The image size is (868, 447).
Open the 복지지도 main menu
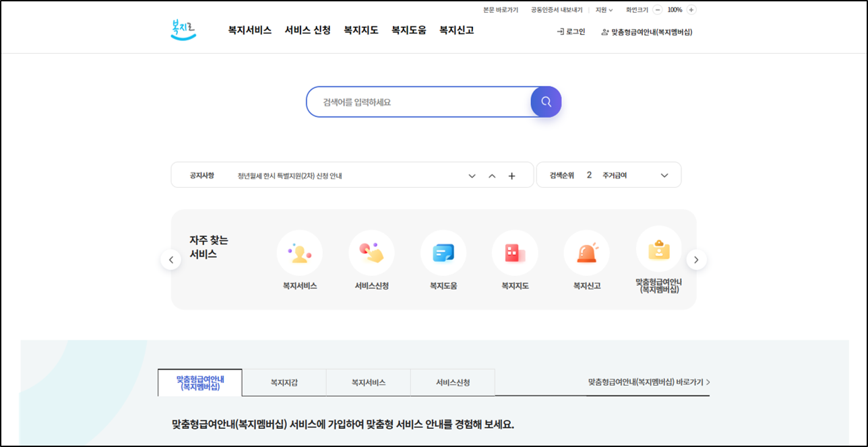(361, 30)
